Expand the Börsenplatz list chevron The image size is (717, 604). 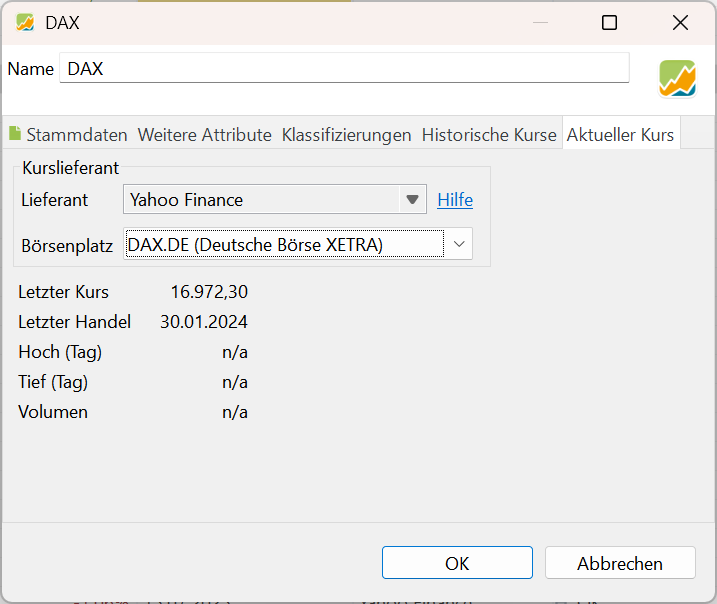click(x=458, y=244)
